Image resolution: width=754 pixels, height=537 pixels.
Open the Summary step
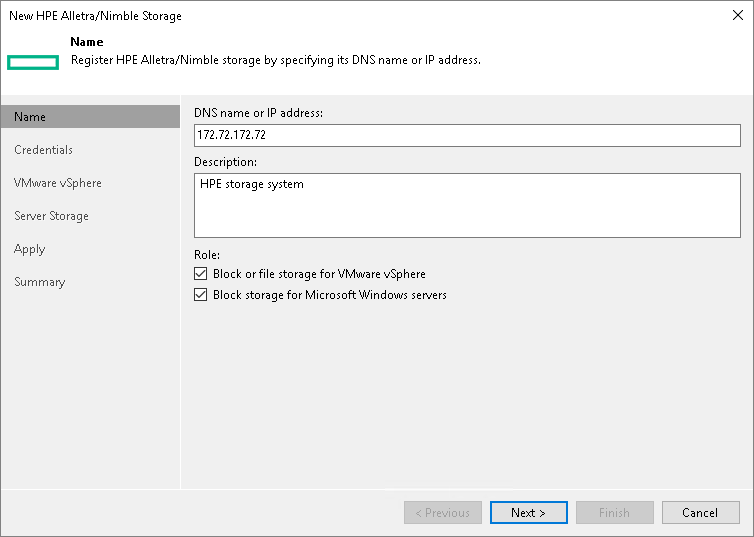[x=39, y=282]
